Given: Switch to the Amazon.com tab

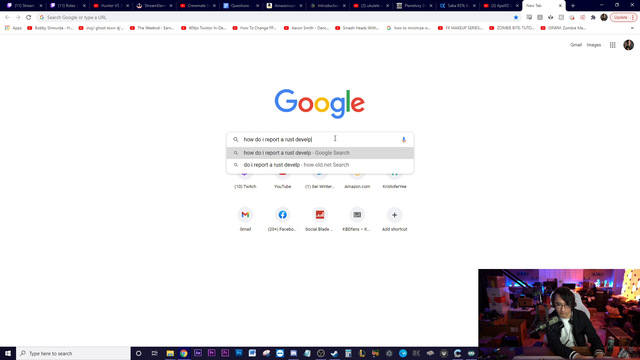Looking at the screenshot, I should click(284, 6).
